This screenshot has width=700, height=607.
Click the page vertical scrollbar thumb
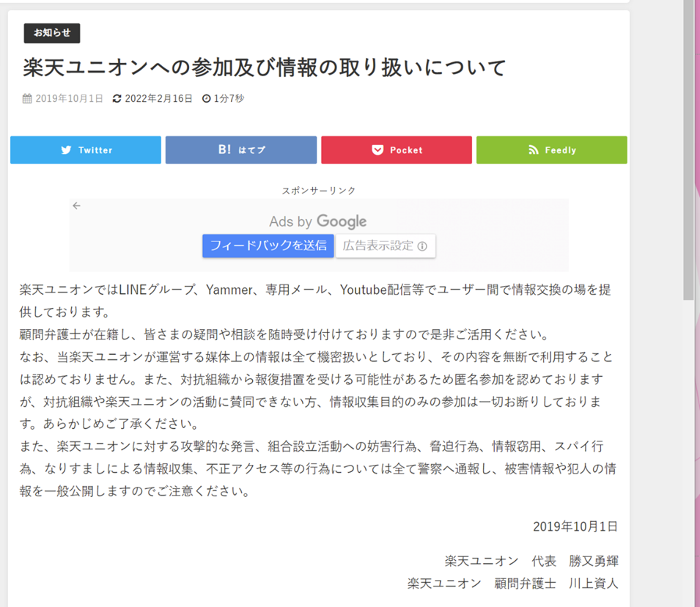click(688, 150)
